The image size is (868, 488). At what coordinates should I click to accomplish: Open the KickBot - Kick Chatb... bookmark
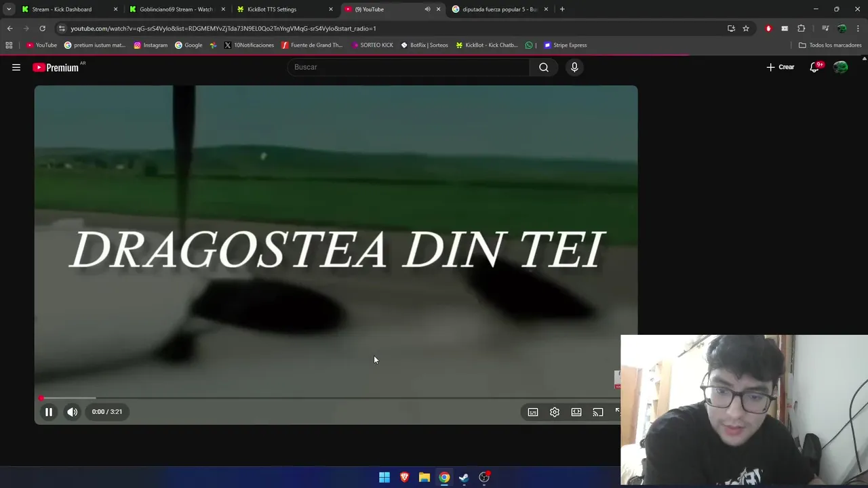(x=487, y=45)
